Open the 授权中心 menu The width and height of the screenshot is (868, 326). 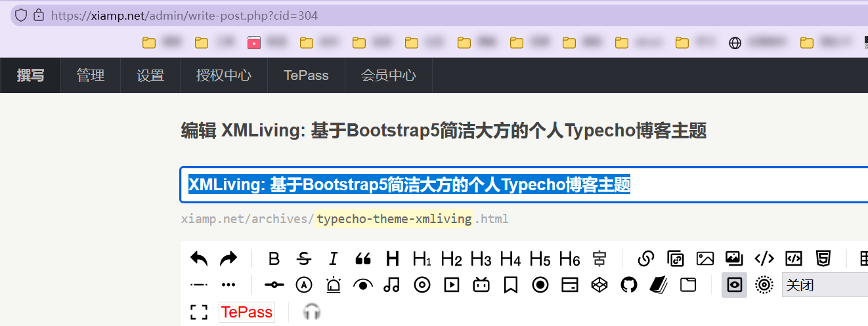(224, 75)
